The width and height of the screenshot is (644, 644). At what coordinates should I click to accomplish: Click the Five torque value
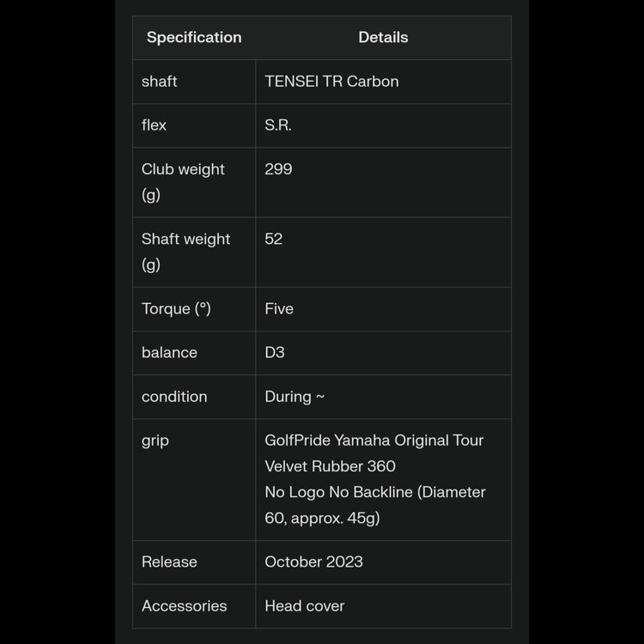[279, 309]
